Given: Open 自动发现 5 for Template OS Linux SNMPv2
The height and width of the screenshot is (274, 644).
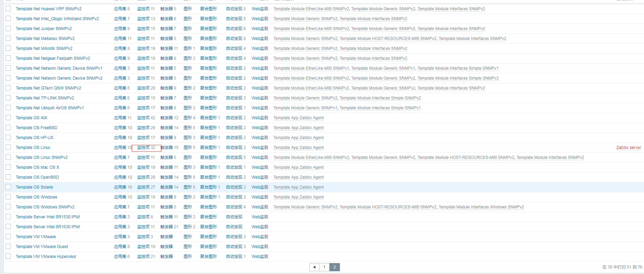Looking at the screenshot, I should click(x=236, y=157).
